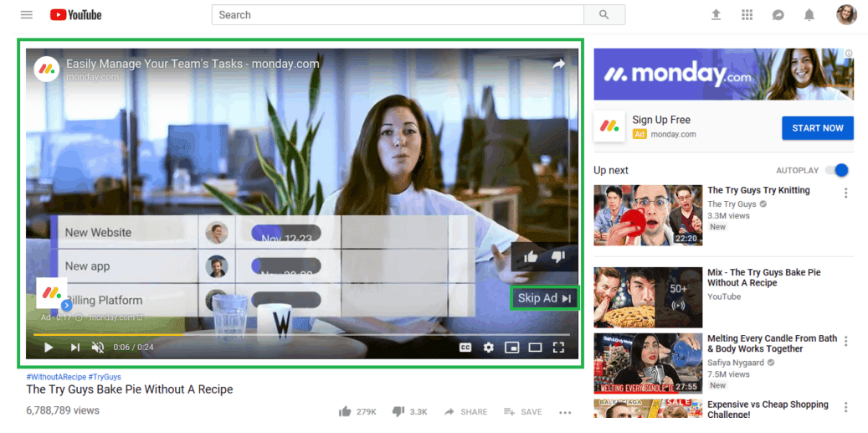
Task: Open the hamburger guide menu
Action: tap(27, 15)
